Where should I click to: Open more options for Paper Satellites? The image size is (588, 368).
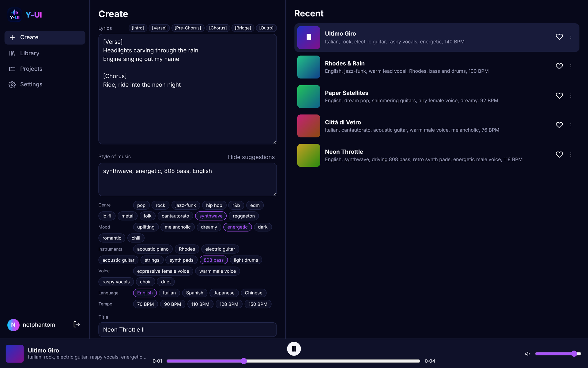coord(571,96)
